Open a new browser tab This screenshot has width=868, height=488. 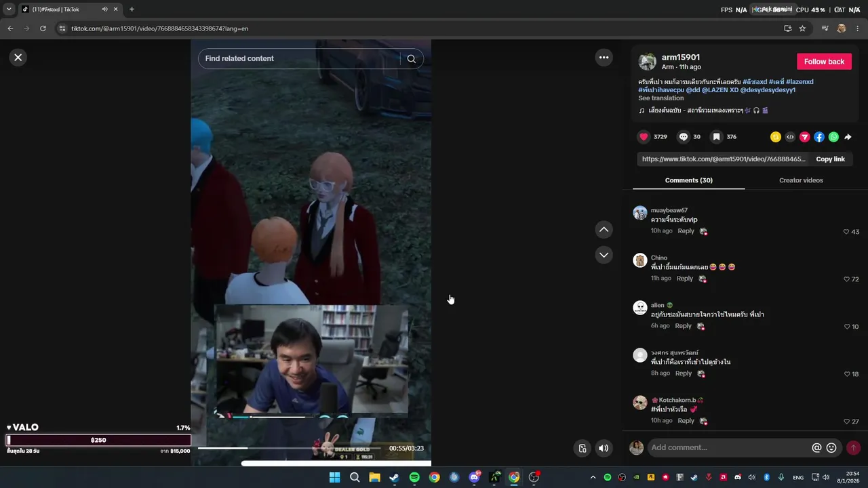click(x=132, y=9)
